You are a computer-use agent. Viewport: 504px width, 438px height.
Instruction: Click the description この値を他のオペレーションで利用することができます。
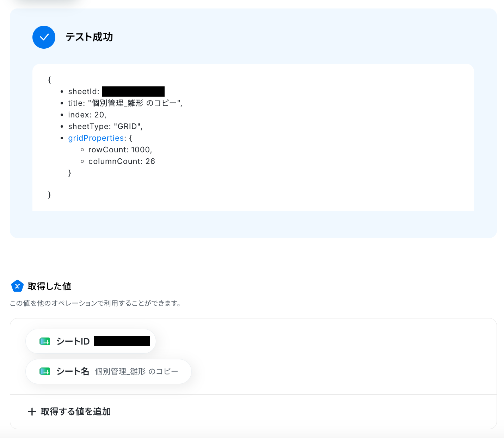[x=96, y=303]
